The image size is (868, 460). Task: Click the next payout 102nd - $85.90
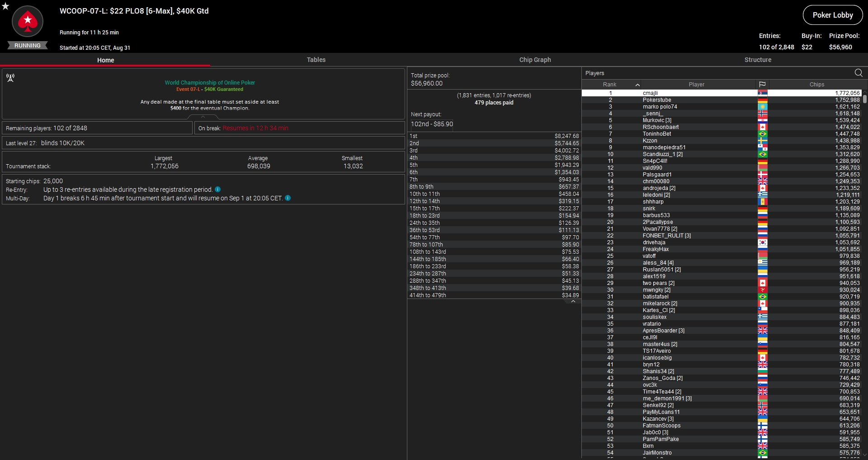pyautogui.click(x=432, y=124)
